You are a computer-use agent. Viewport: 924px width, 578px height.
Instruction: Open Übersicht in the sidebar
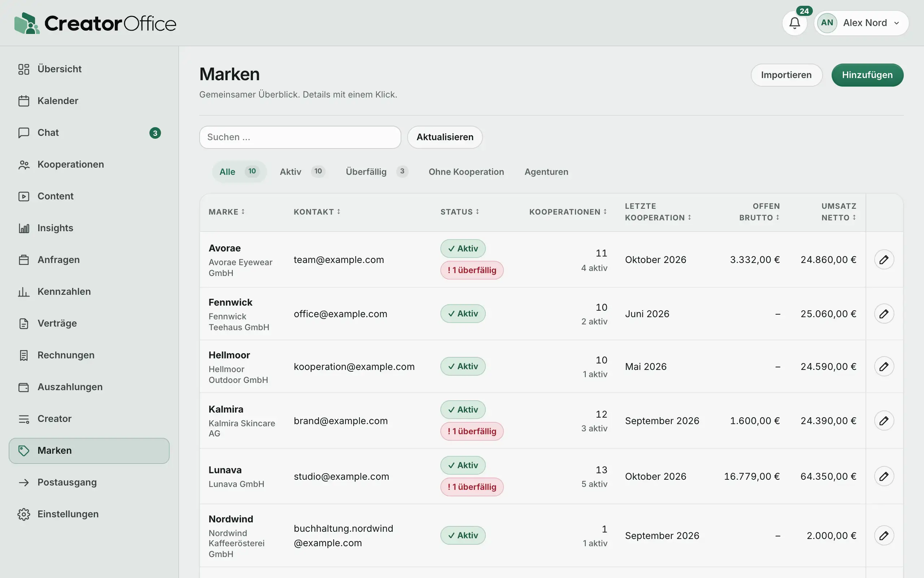(x=89, y=69)
